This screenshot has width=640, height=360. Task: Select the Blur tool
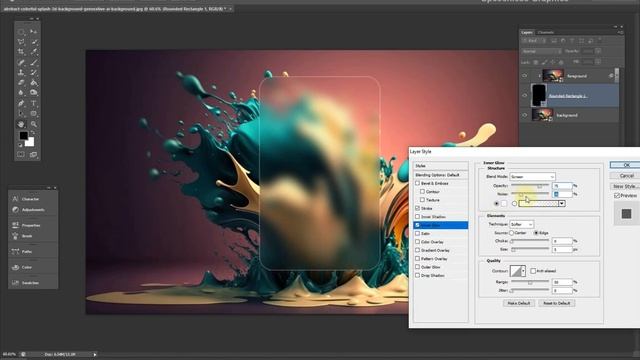pos(21,93)
